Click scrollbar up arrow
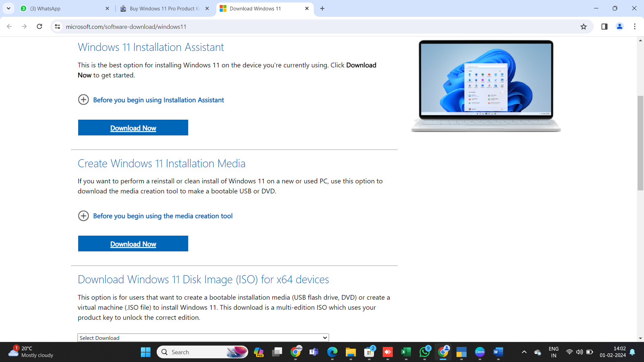This screenshot has height=362, width=644. 640,40
